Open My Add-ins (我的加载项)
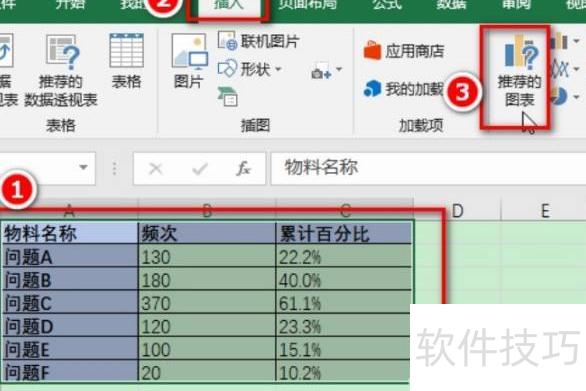The height and width of the screenshot is (391, 586). [x=404, y=89]
